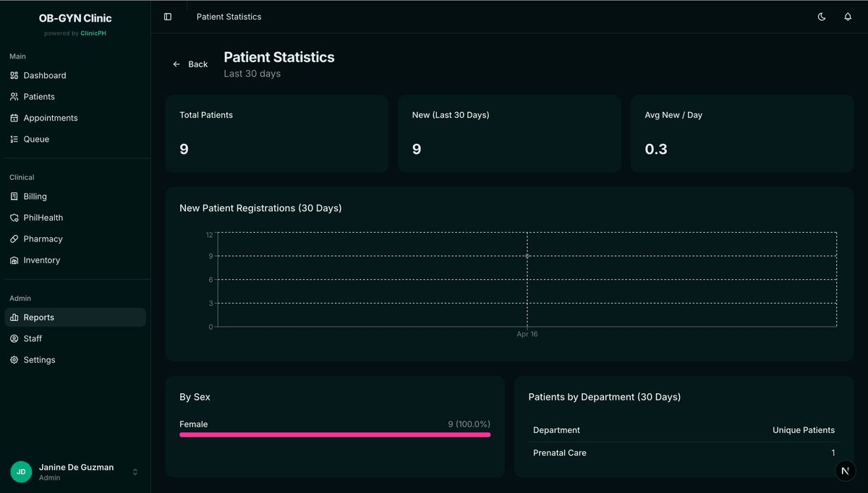
Task: Open the ClinicPH branding link
Action: tap(93, 33)
